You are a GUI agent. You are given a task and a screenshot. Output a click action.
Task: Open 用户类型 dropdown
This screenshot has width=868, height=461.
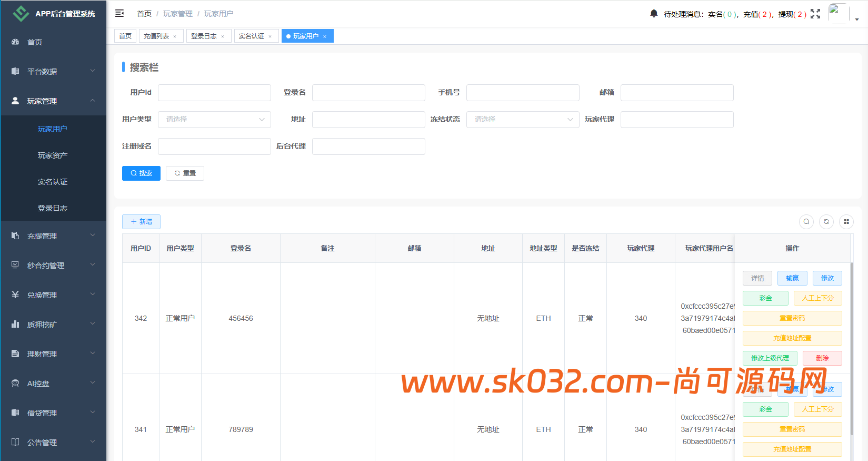point(214,120)
